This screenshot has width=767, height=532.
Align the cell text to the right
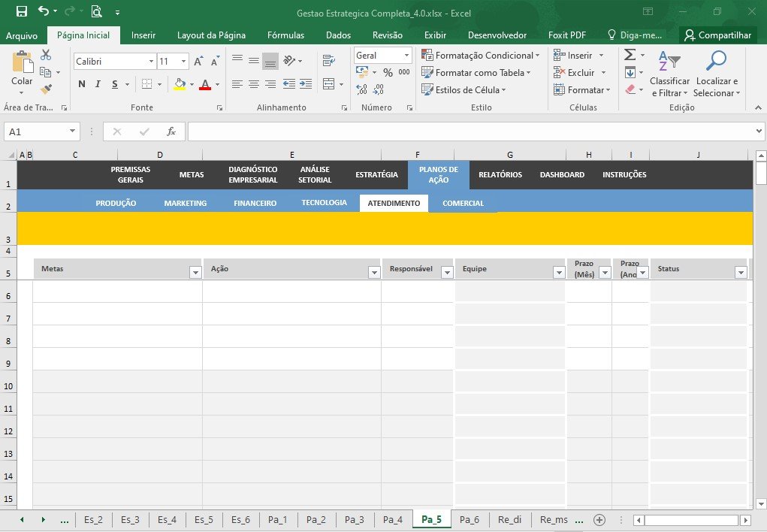point(270,84)
